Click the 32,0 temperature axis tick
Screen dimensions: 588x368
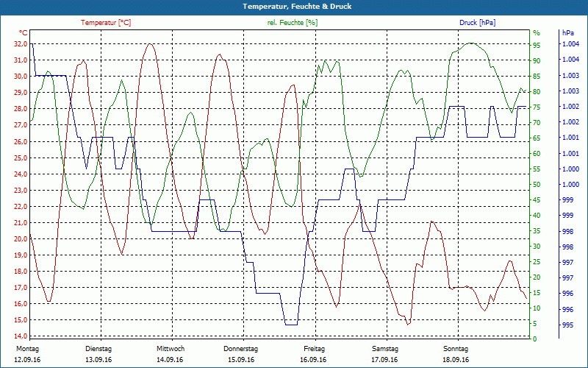[x=21, y=44]
